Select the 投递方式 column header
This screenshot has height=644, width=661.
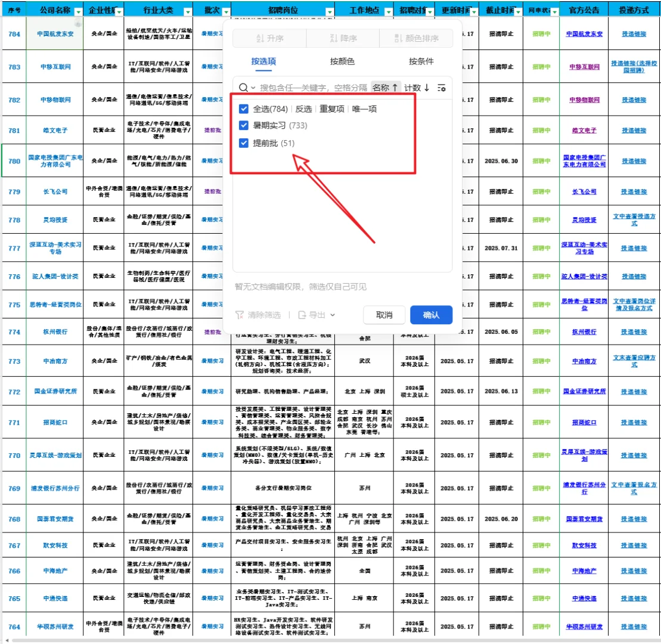click(634, 10)
